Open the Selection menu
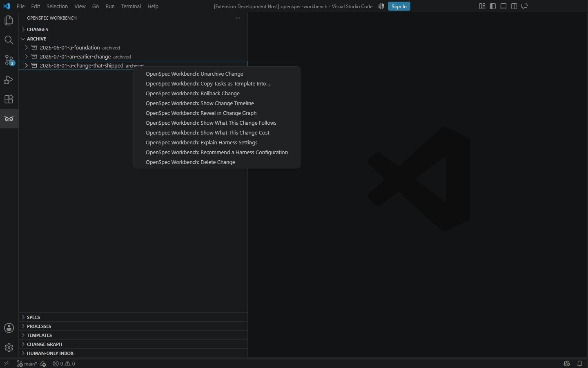Screen dimensions: 588x368 pyautogui.click(x=57, y=6)
